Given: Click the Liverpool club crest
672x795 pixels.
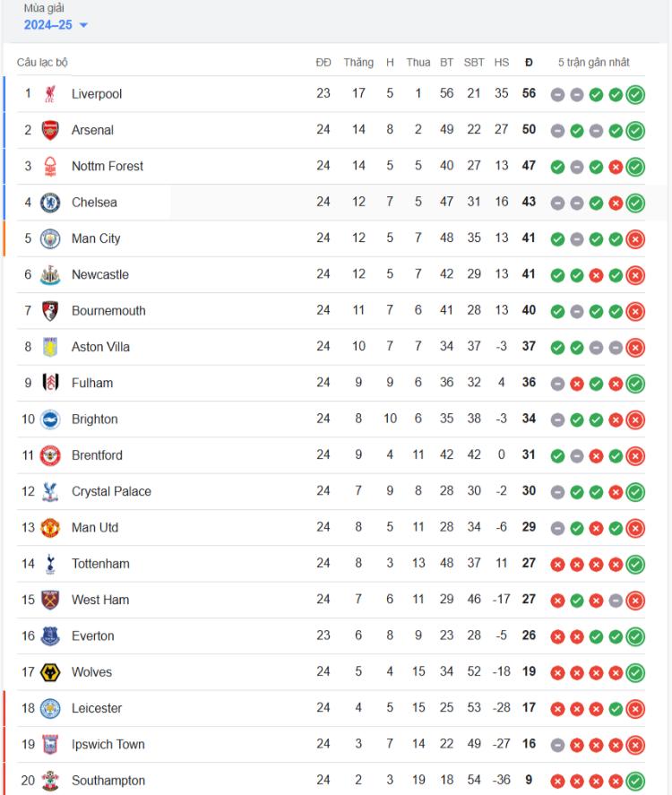Looking at the screenshot, I should tap(49, 94).
